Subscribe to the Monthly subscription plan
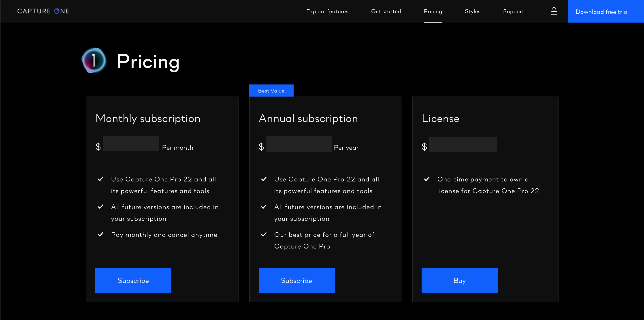The width and height of the screenshot is (644, 320). click(x=133, y=280)
